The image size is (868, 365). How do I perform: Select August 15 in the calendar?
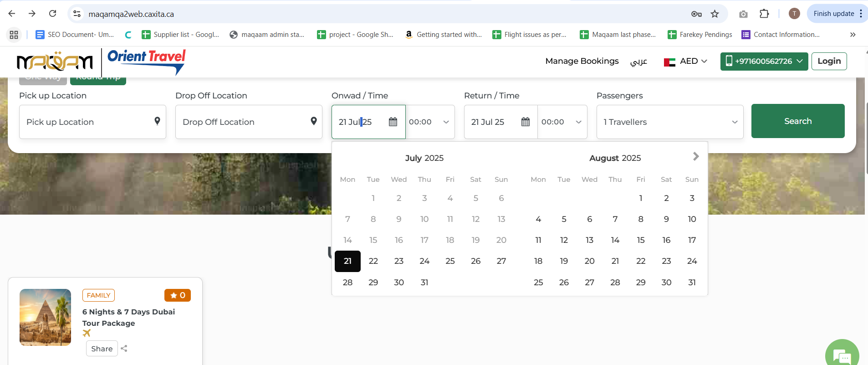(x=640, y=240)
